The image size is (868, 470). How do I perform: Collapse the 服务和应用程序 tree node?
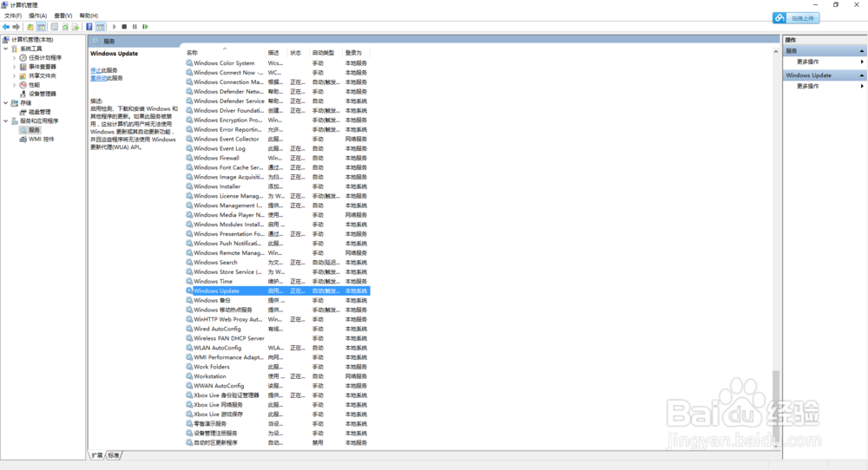(5, 121)
